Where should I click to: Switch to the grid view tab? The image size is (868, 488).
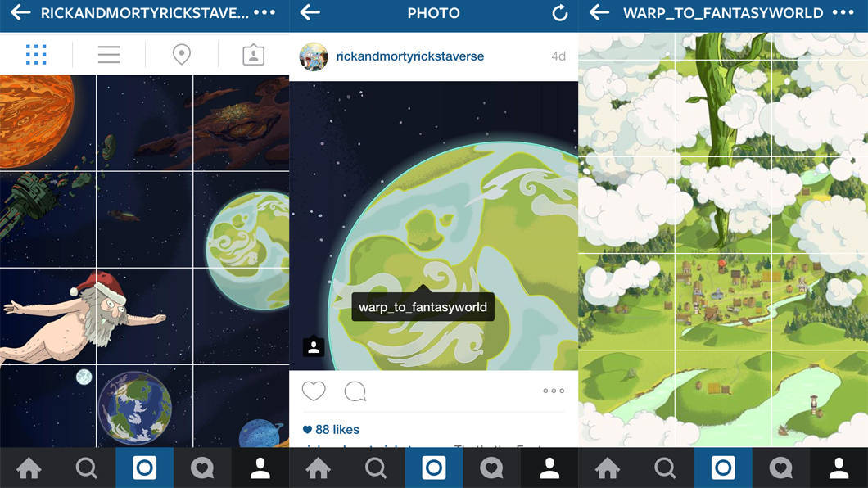click(36, 54)
